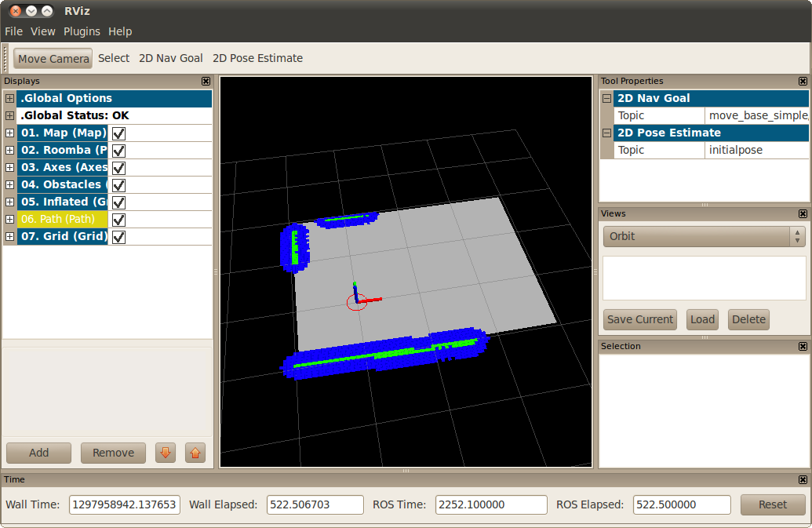The width and height of the screenshot is (812, 528).
Task: Click the move-down arrow icon in Displays
Action: tap(165, 453)
